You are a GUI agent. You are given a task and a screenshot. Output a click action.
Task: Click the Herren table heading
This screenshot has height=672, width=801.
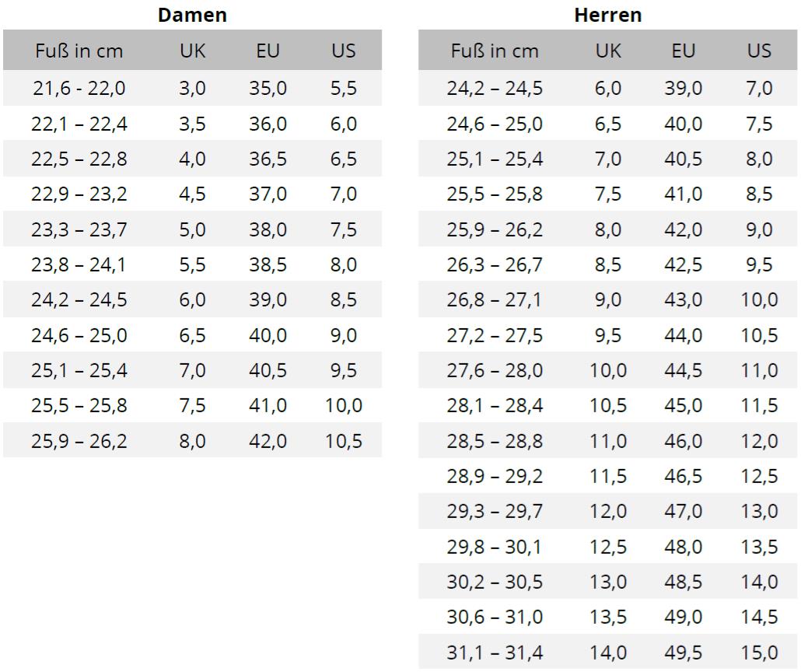click(608, 15)
